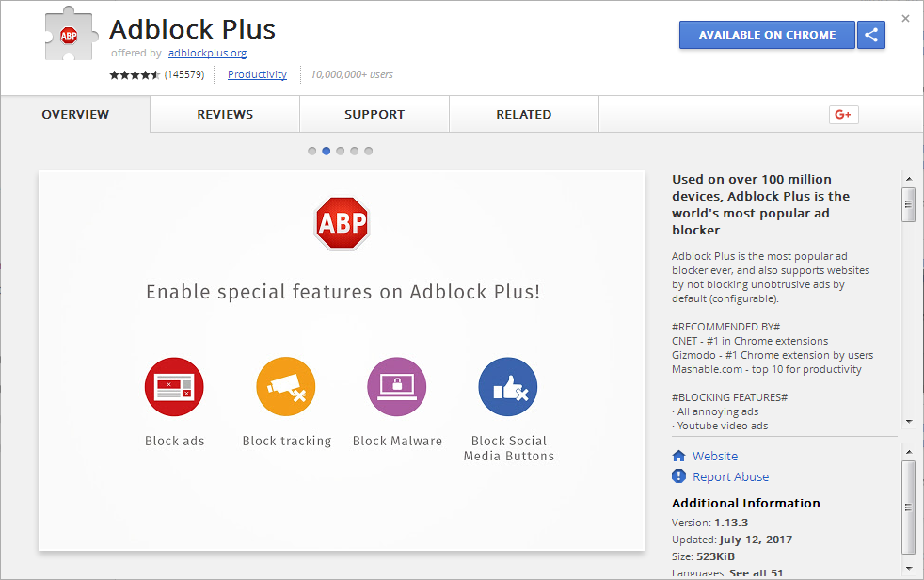Click the Available on Chrome button

coord(767,35)
